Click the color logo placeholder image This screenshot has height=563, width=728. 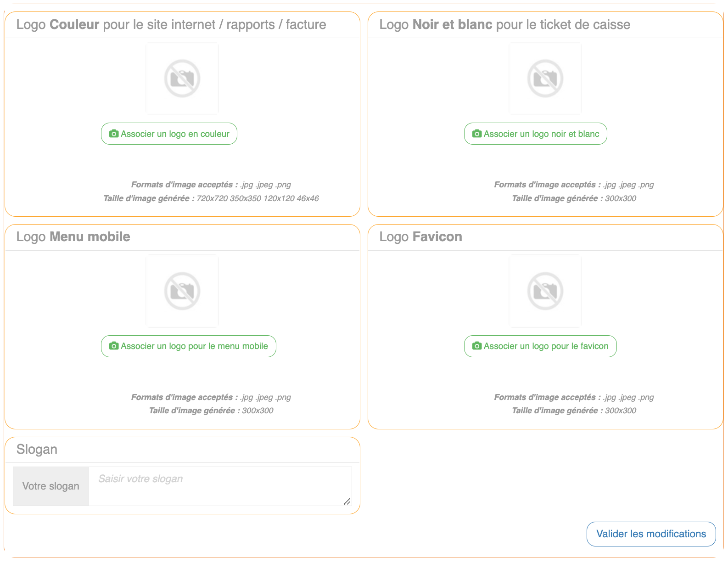(182, 79)
